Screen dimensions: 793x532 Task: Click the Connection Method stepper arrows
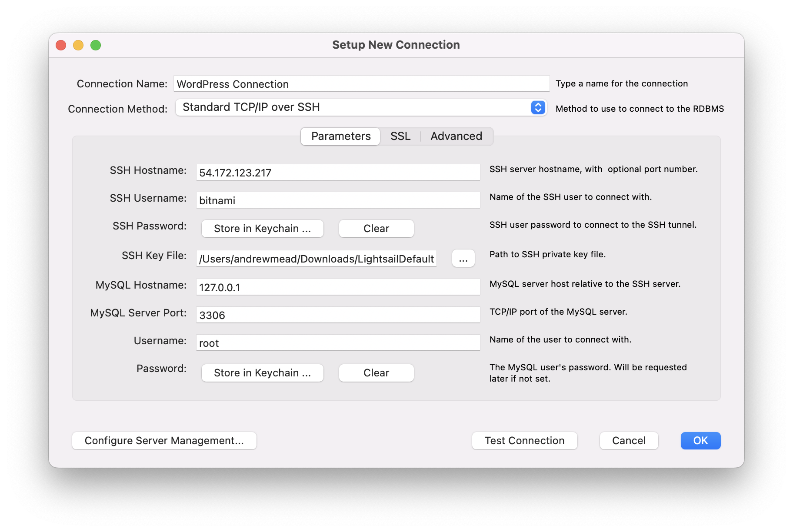coord(538,107)
